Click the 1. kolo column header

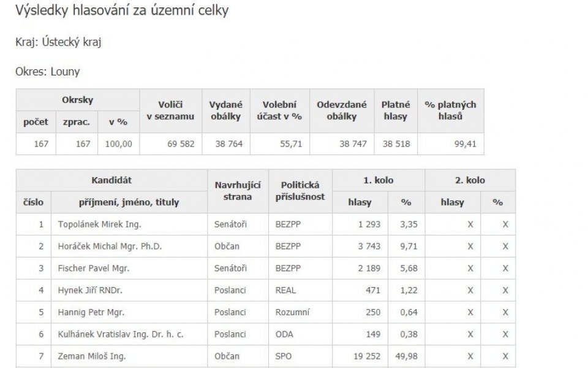pyautogui.click(x=379, y=180)
